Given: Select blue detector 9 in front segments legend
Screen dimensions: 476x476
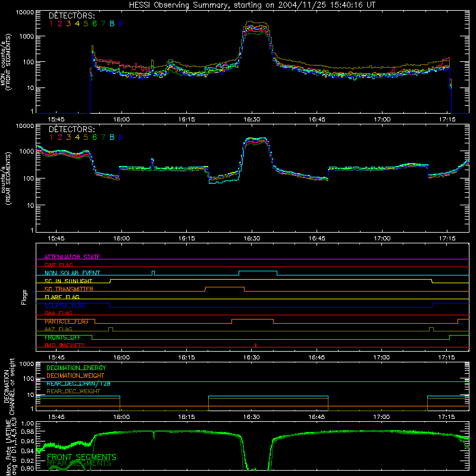Looking at the screenshot, I should tap(121, 24).
